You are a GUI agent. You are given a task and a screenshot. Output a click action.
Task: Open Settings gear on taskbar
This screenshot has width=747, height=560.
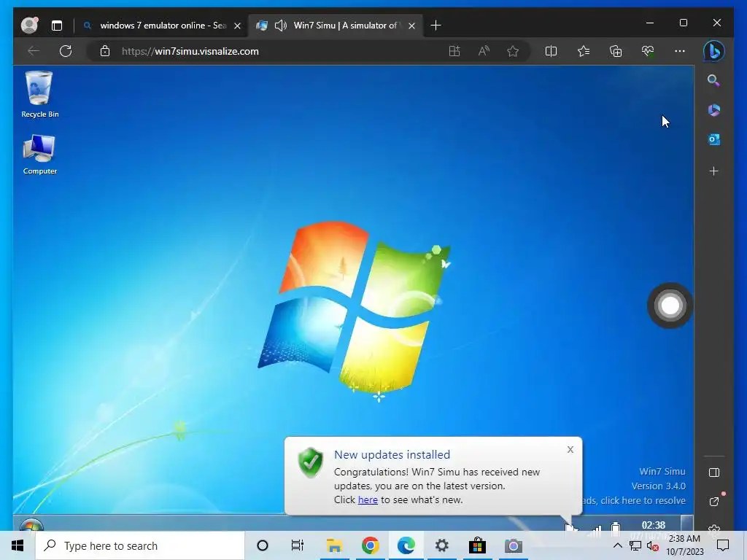tap(441, 545)
